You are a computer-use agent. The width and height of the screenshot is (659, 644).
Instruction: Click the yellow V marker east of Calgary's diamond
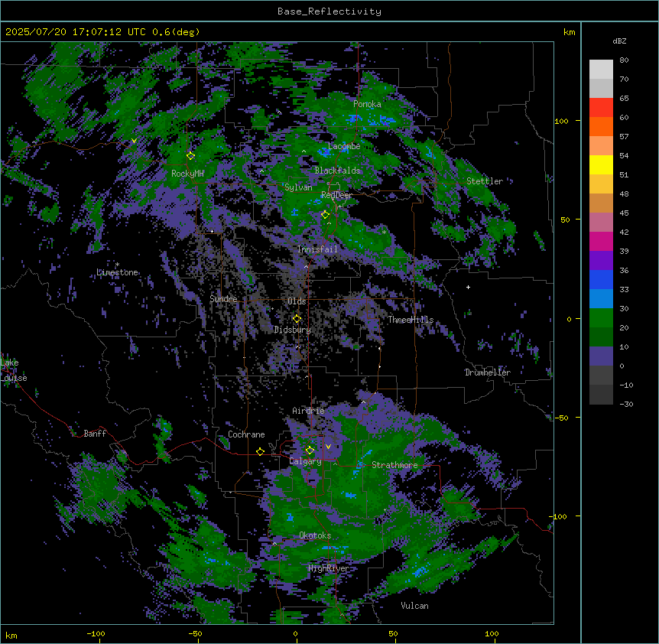[x=328, y=447]
